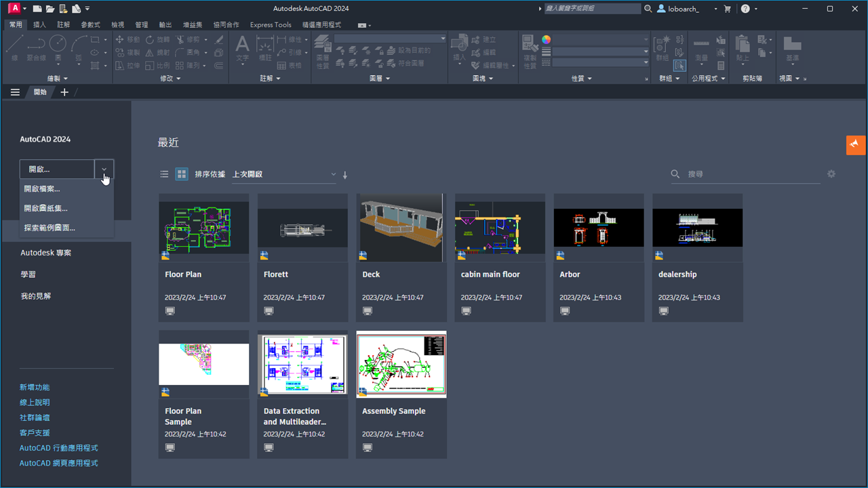Go to the 學習 section

[x=28, y=274]
